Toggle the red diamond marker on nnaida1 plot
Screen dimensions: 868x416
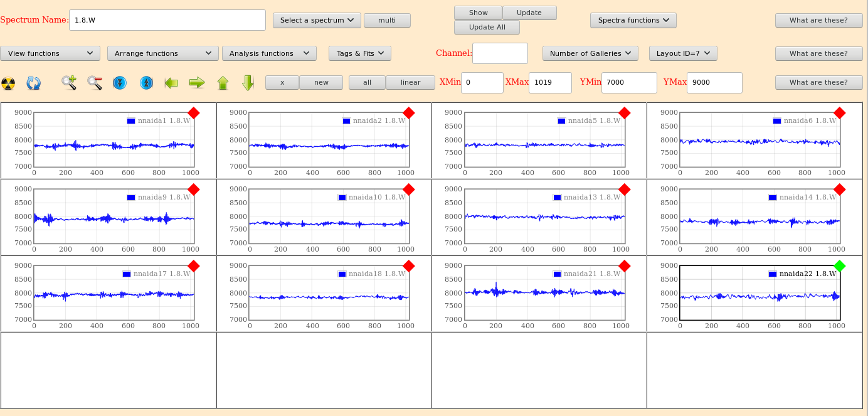(193, 113)
